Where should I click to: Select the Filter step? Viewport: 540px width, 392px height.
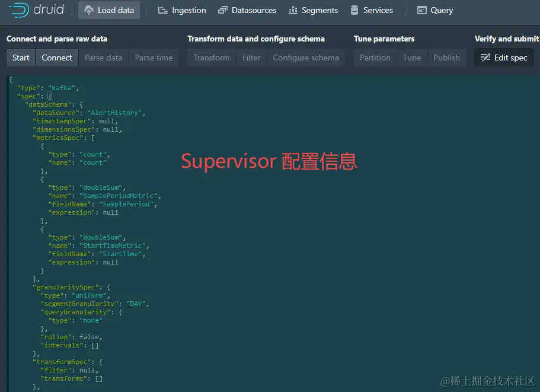pos(251,58)
